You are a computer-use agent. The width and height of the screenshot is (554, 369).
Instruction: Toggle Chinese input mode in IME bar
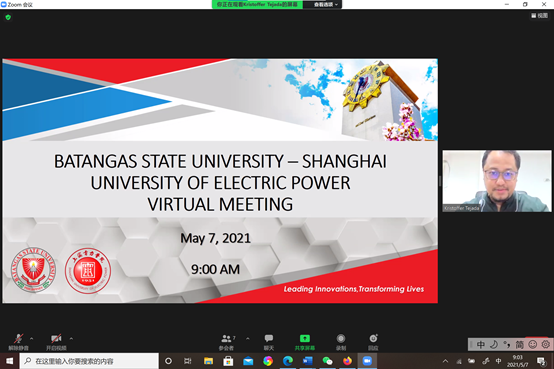481,344
